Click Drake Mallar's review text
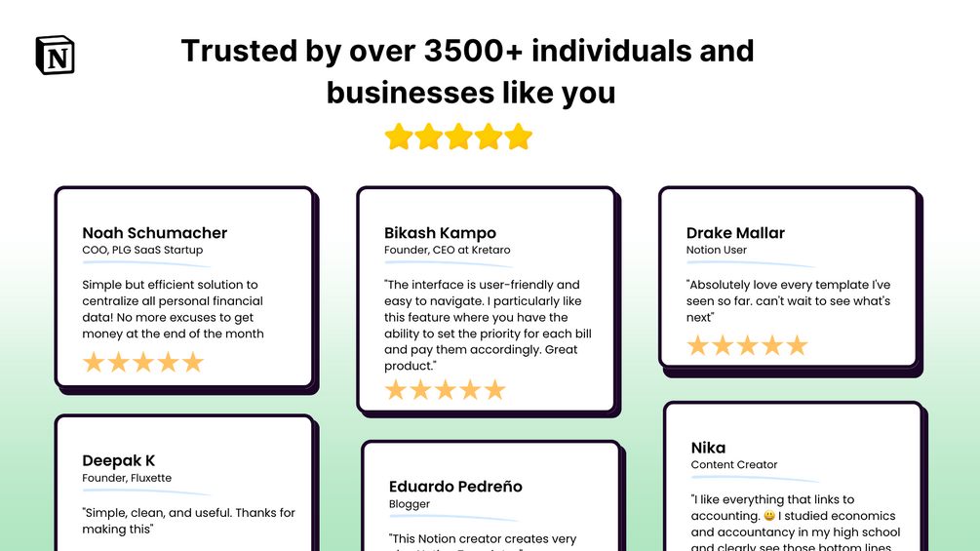The width and height of the screenshot is (980, 551). point(788,300)
